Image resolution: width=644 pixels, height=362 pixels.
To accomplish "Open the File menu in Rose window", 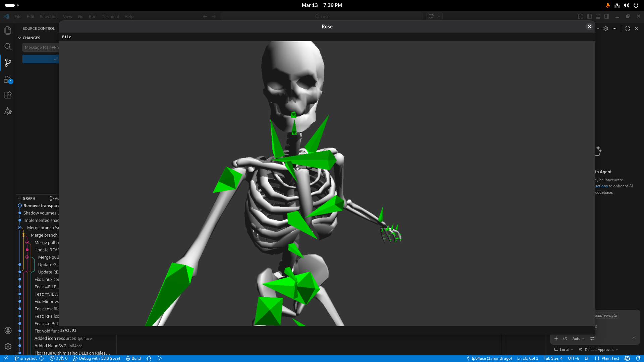I will click(66, 37).
